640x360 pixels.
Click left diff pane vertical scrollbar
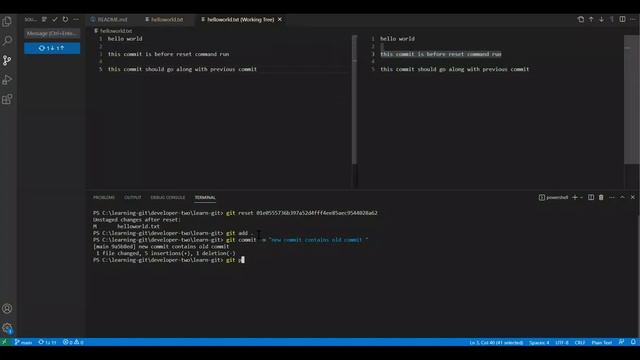354,99
